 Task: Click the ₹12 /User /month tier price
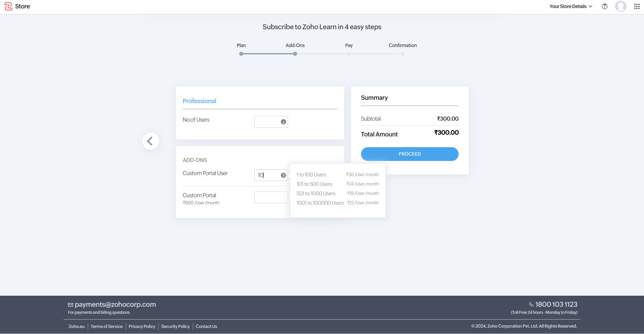click(x=363, y=203)
